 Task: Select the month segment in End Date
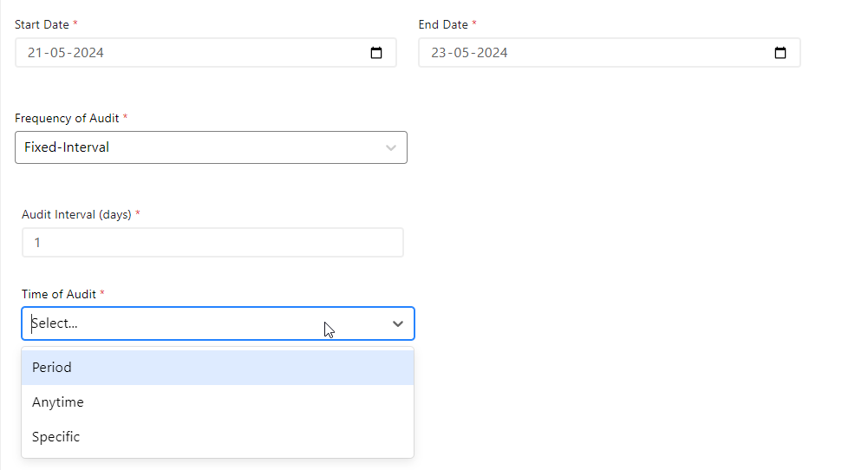[462, 53]
